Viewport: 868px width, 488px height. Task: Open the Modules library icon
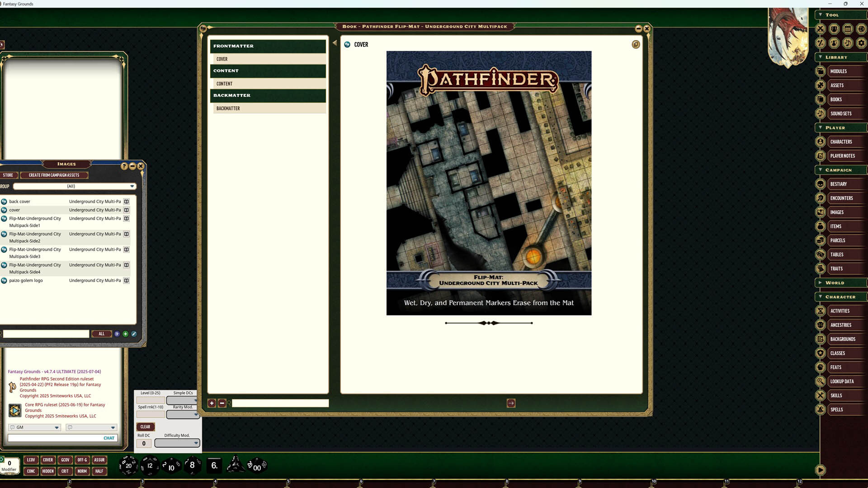pyautogui.click(x=820, y=71)
